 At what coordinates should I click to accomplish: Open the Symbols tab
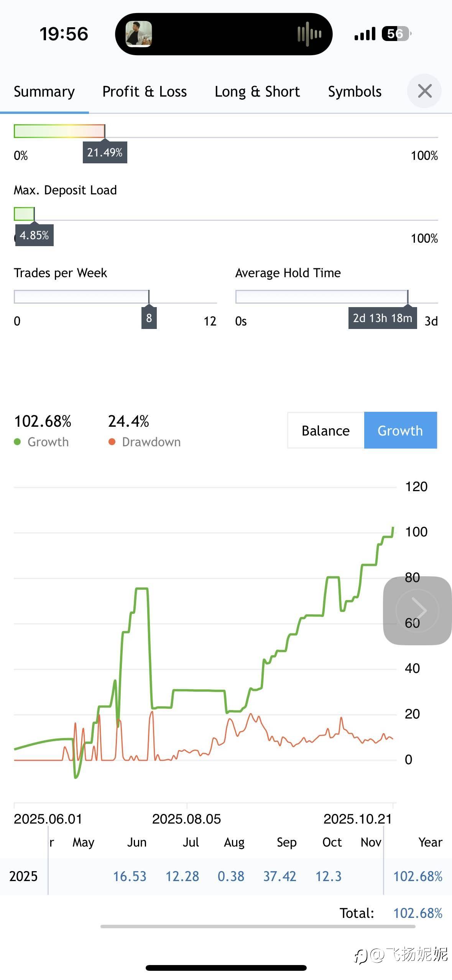point(355,92)
